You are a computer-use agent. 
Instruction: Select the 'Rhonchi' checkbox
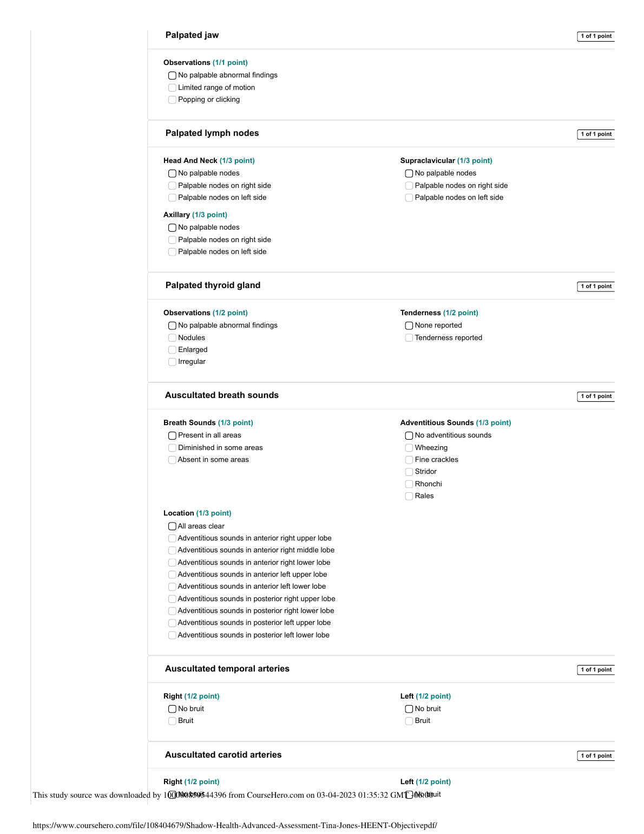[409, 484]
